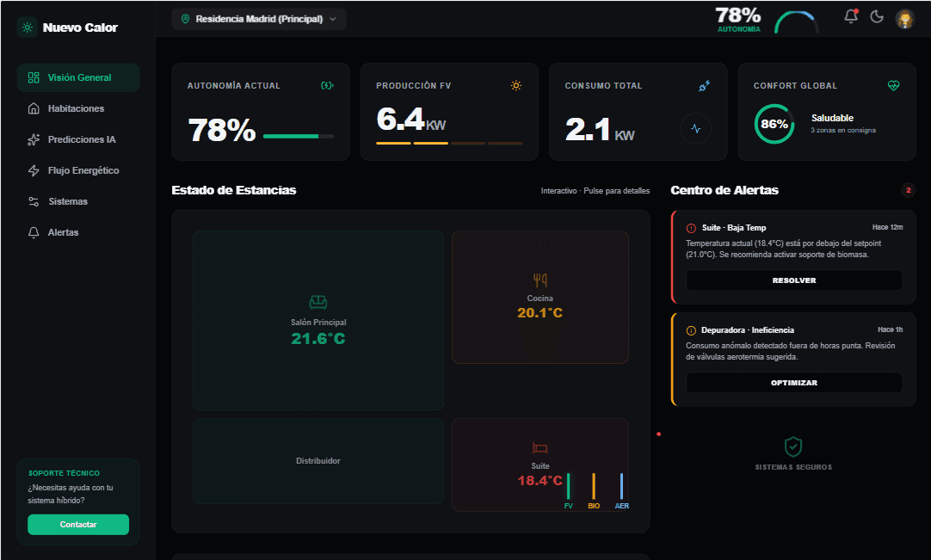931x560 pixels.
Task: Navigate to Sistemas
Action: tap(78, 201)
